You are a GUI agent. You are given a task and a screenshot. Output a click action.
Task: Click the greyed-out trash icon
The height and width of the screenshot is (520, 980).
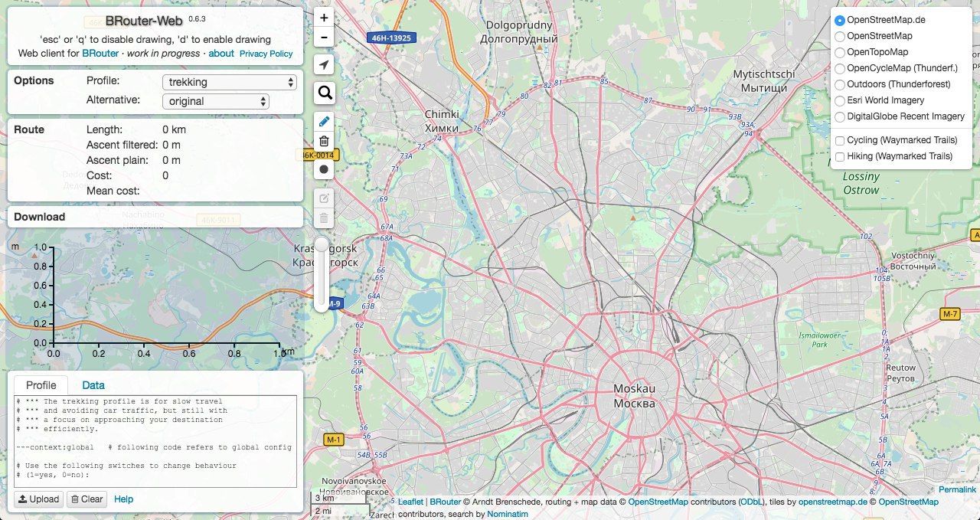pos(325,218)
